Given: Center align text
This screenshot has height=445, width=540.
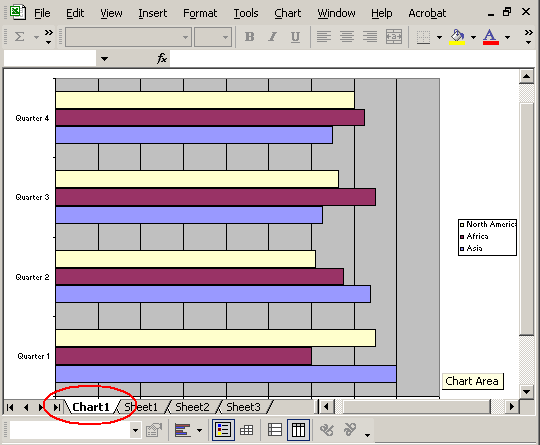Looking at the screenshot, I should coord(347,37).
